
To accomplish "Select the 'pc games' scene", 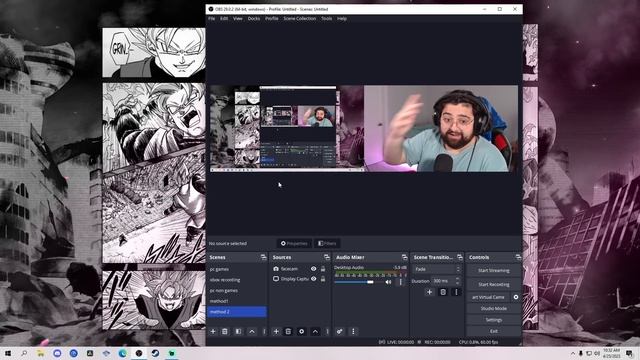I will (x=237, y=269).
